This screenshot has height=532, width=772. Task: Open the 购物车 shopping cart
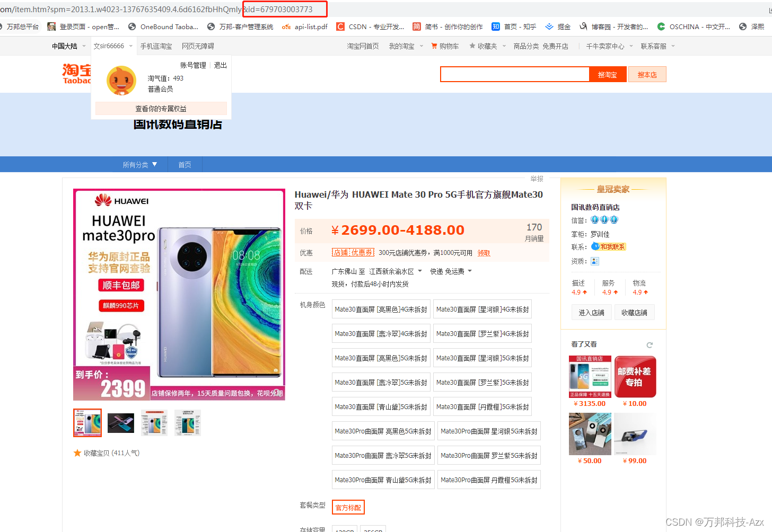[445, 46]
